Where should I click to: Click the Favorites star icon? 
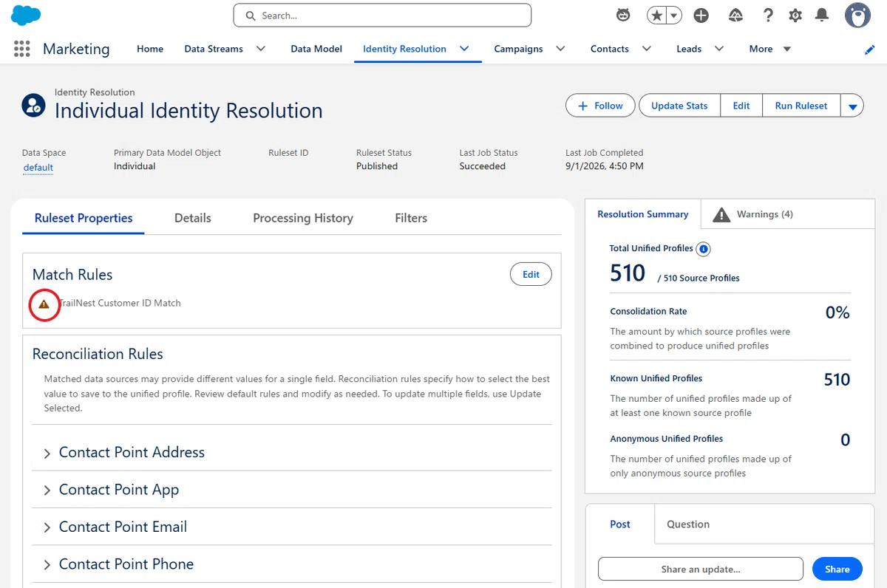(656, 16)
